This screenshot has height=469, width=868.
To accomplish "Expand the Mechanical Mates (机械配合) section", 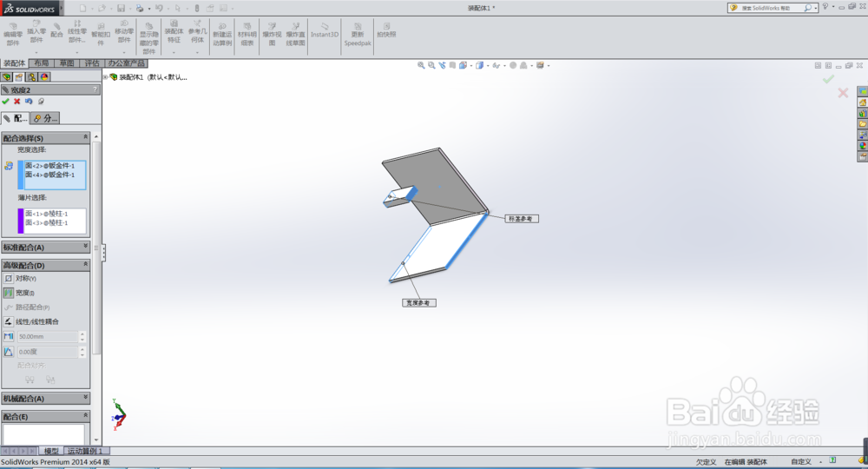I will pyautogui.click(x=85, y=398).
